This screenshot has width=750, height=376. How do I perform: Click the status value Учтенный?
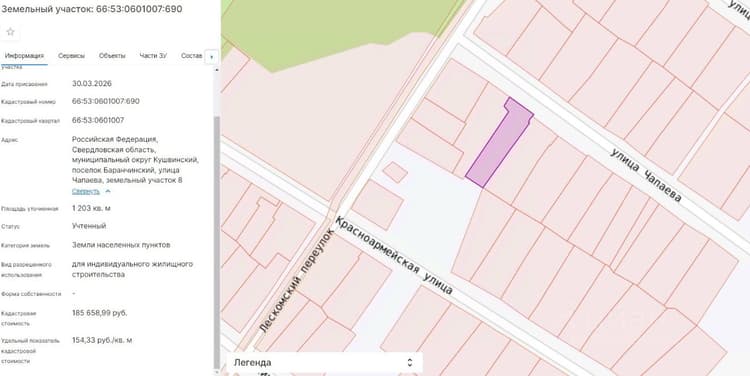(x=89, y=226)
